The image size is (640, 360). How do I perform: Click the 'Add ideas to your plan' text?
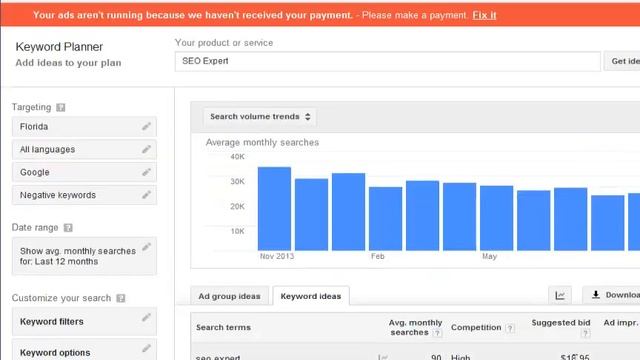point(69,63)
